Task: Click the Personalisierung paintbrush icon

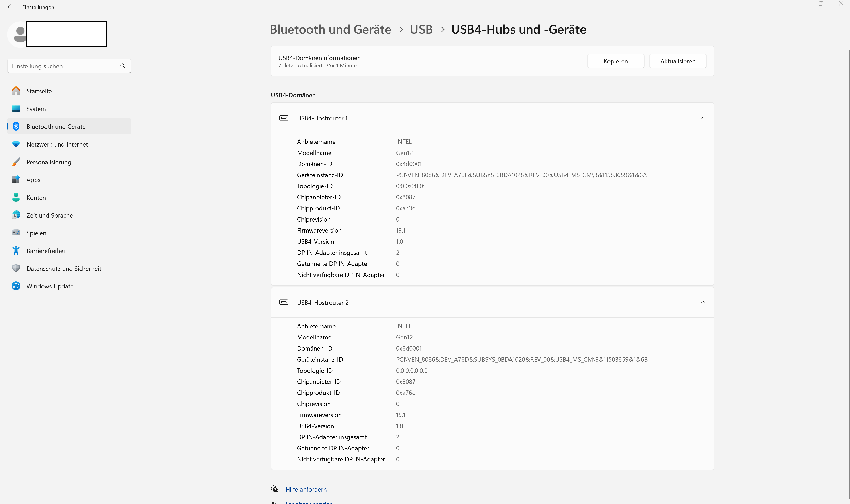Action: [x=16, y=162]
